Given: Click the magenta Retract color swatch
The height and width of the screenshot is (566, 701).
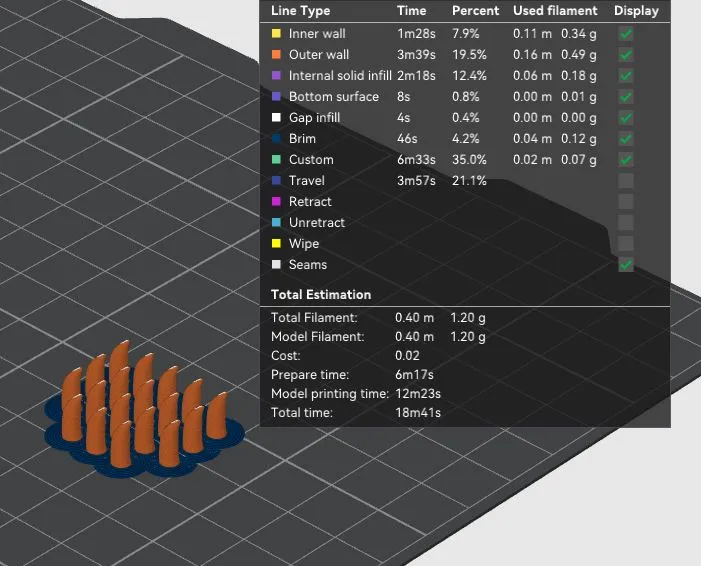Looking at the screenshot, I should pyautogui.click(x=276, y=202).
